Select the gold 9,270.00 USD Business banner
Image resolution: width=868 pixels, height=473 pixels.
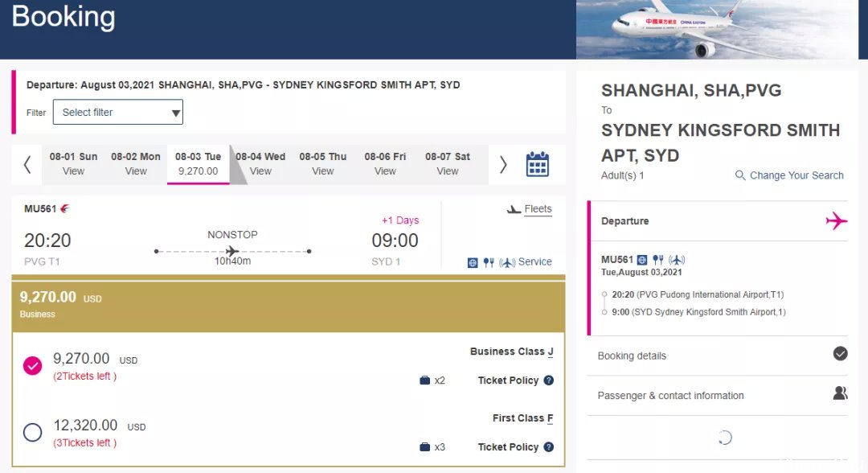click(288, 305)
